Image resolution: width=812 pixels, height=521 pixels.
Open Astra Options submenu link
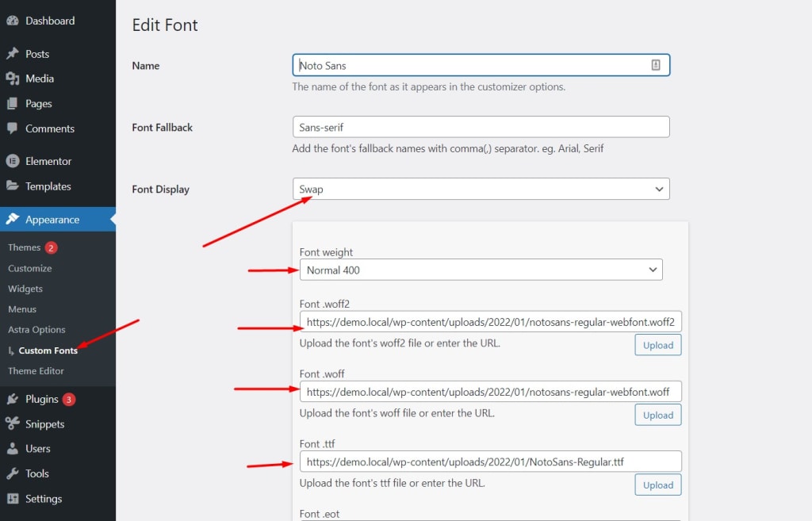point(36,329)
